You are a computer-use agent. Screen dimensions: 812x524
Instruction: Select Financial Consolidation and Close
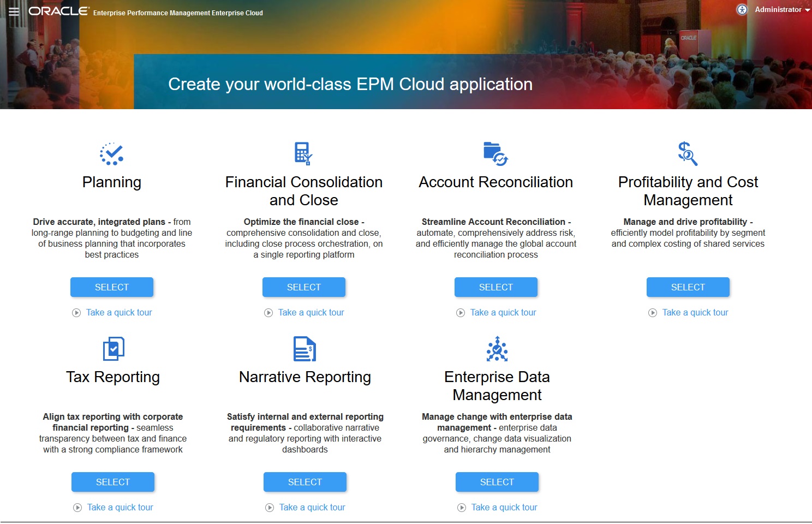[x=304, y=287]
